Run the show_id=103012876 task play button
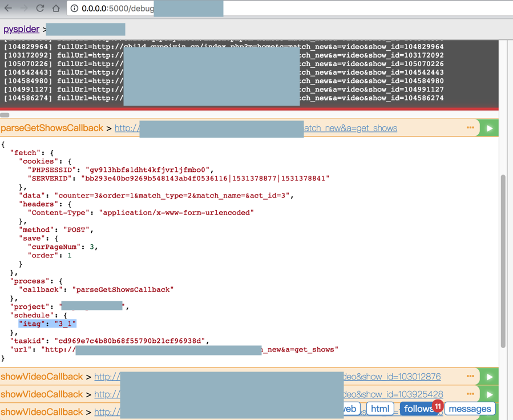 pos(490,377)
